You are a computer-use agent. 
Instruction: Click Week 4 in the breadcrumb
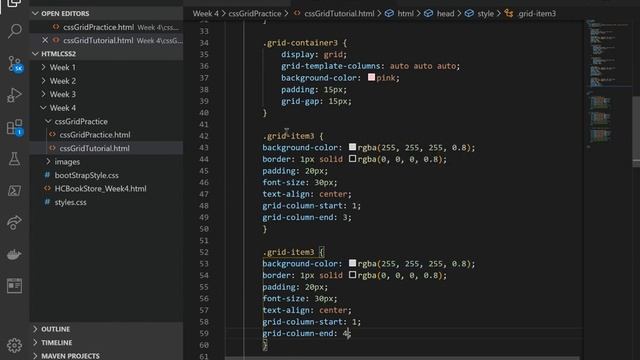click(x=205, y=13)
